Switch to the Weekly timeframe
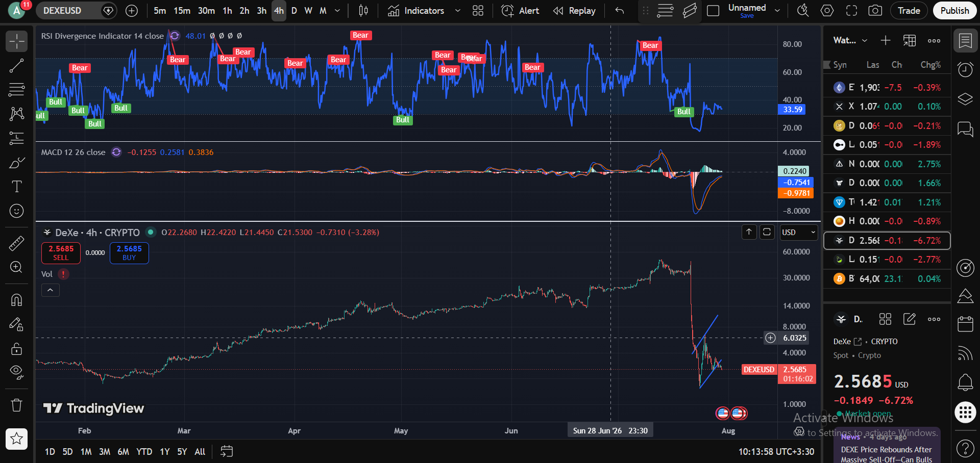980x463 pixels. (x=308, y=11)
